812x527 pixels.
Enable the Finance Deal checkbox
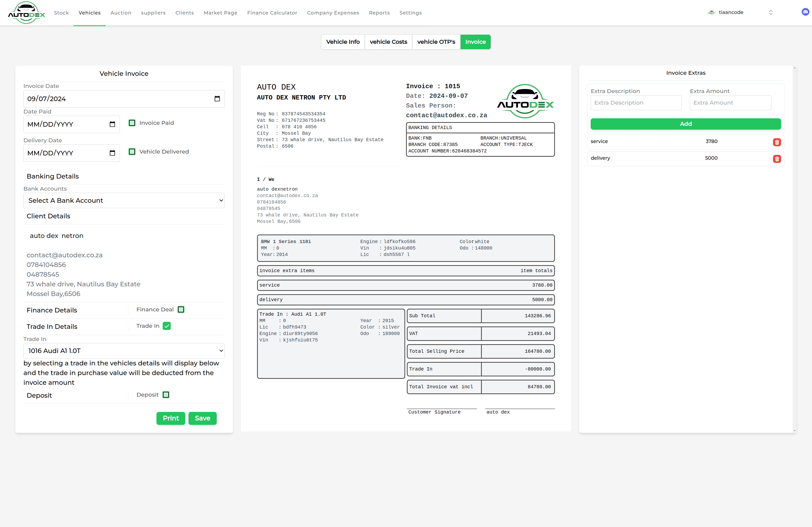click(x=181, y=309)
